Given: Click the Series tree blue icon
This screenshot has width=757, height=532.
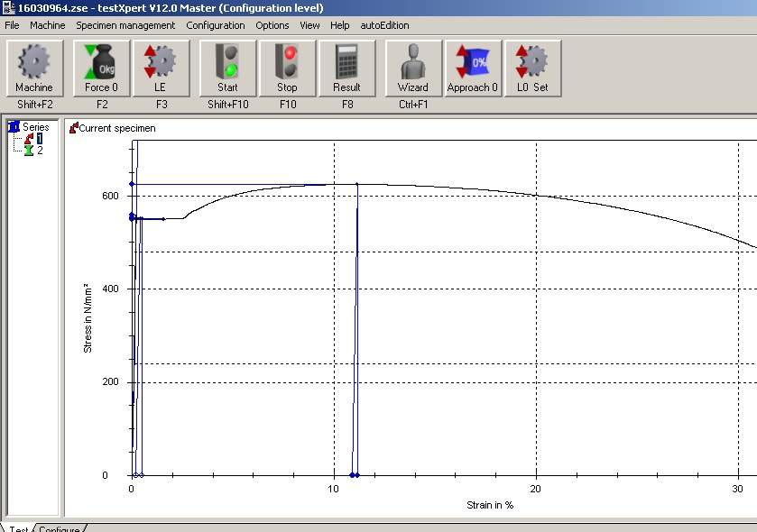Looking at the screenshot, I should [x=14, y=127].
